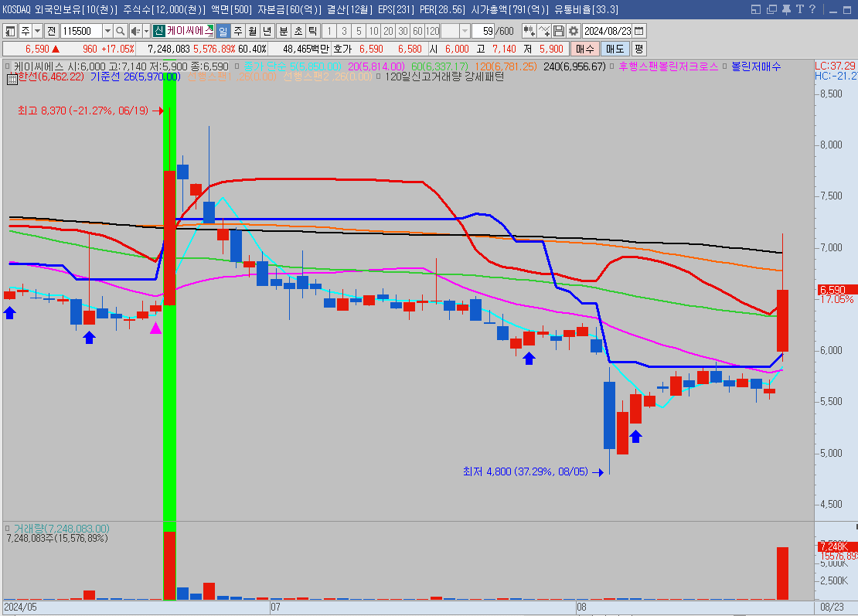Select the 120 interval button

[432, 31]
